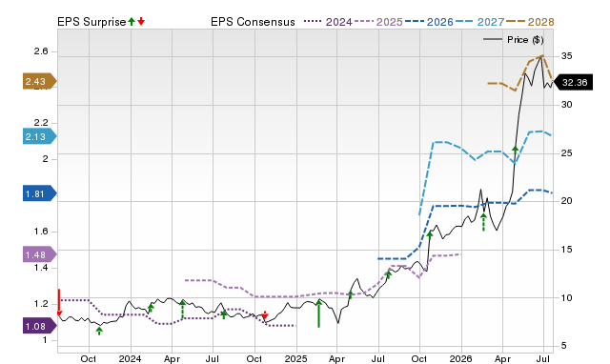Click the 2027 EPS consensus legend entry
This screenshot has height=364, width=610.
pos(479,22)
